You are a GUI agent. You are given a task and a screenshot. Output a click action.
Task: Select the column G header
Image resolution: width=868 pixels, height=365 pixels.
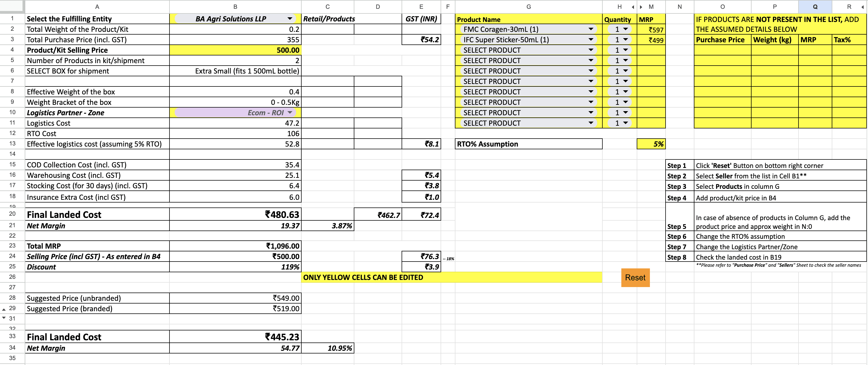pyautogui.click(x=528, y=7)
